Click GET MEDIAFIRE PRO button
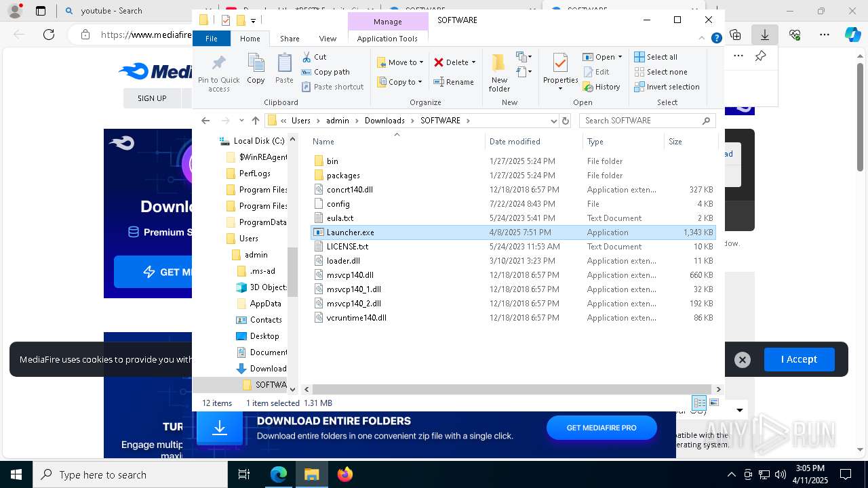Screen dimensions: 868x488 [x=601, y=428]
